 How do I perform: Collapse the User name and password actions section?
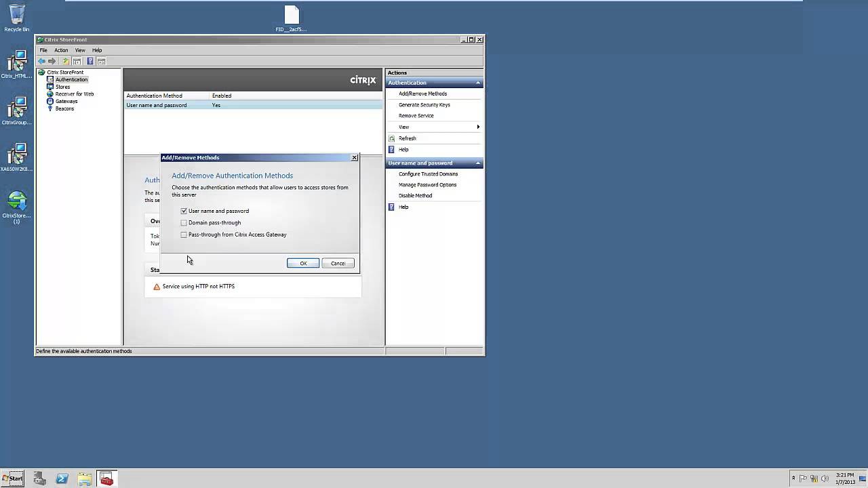pyautogui.click(x=478, y=163)
